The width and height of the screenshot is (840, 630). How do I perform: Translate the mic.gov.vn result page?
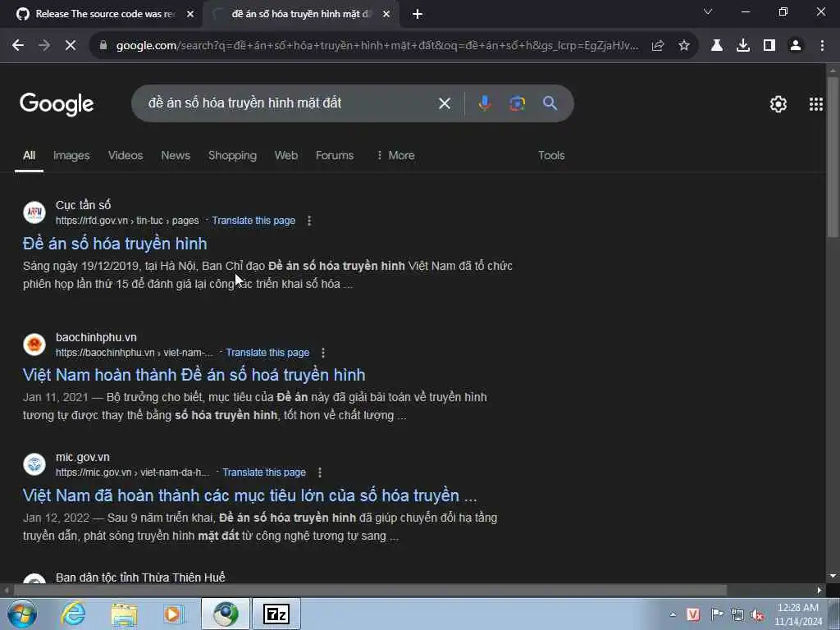point(264,472)
